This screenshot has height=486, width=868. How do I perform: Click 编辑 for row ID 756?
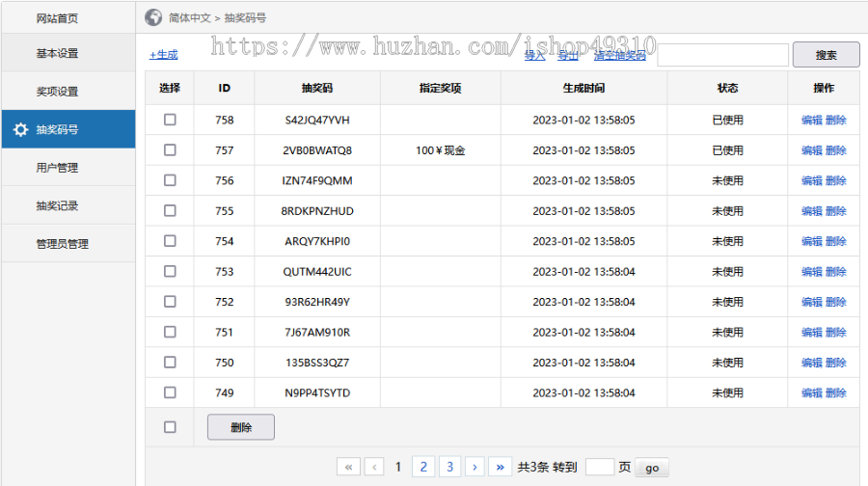click(811, 180)
